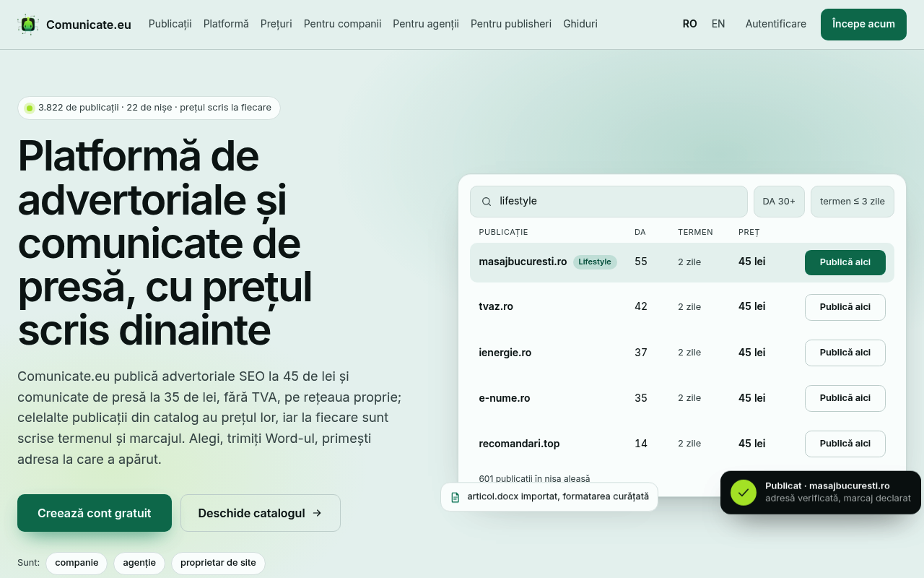
Task: Click the lifestyle search input field
Action: point(609,202)
